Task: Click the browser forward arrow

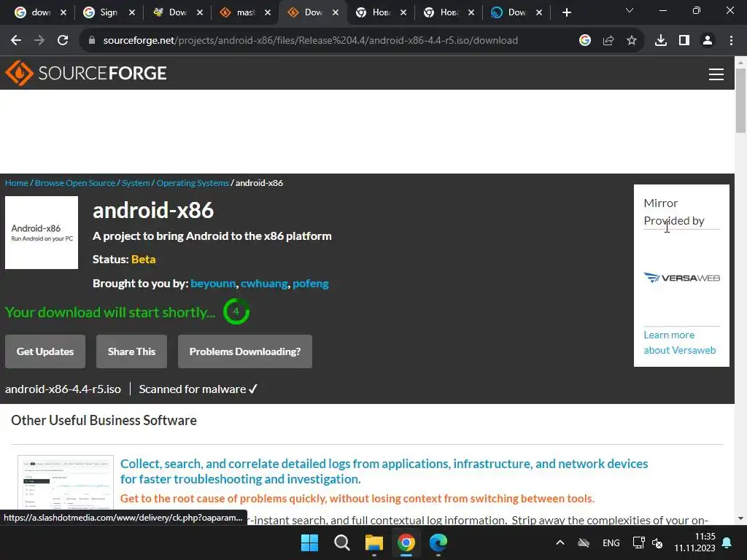Action: click(x=39, y=41)
